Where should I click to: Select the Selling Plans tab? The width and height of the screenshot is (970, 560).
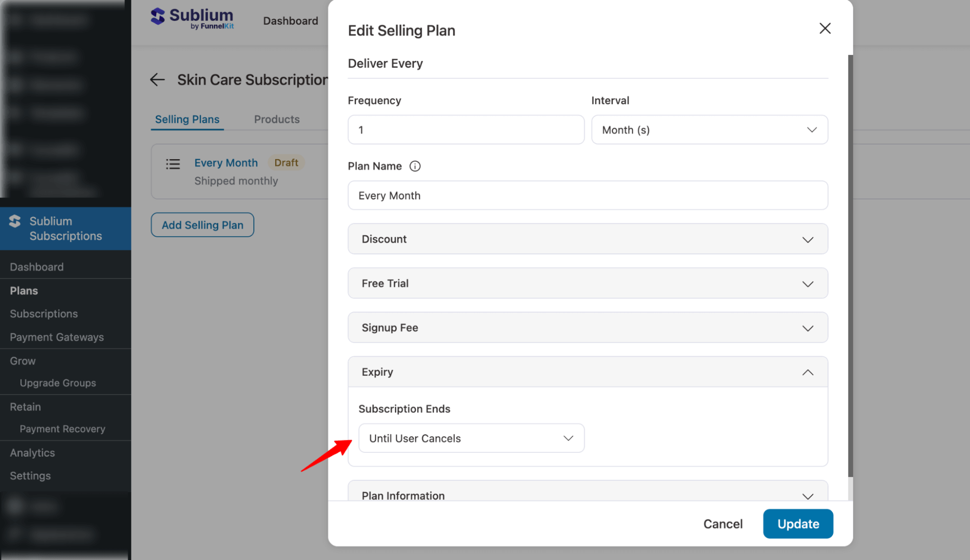coord(187,119)
